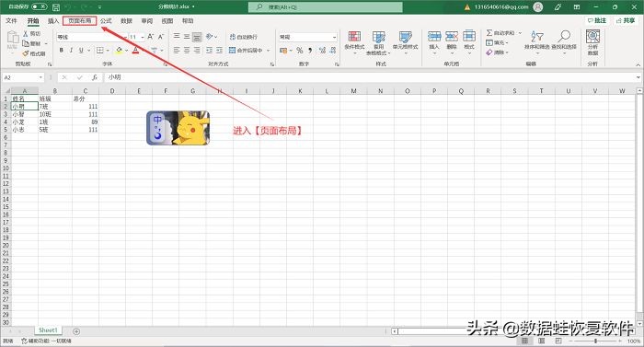Collapse the ribbon with the chevron

tap(638, 65)
